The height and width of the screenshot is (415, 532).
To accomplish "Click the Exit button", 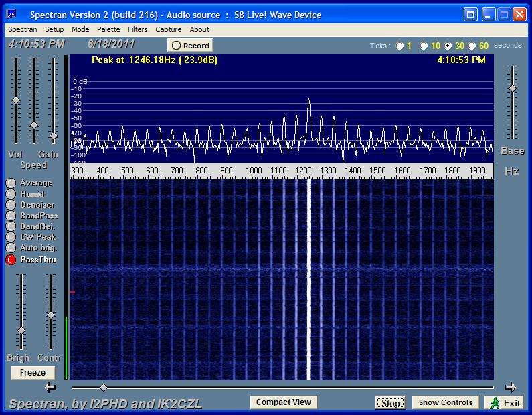I will pos(505,403).
